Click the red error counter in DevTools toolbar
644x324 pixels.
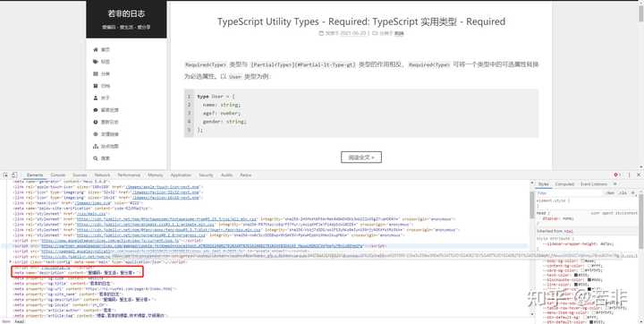pos(616,175)
